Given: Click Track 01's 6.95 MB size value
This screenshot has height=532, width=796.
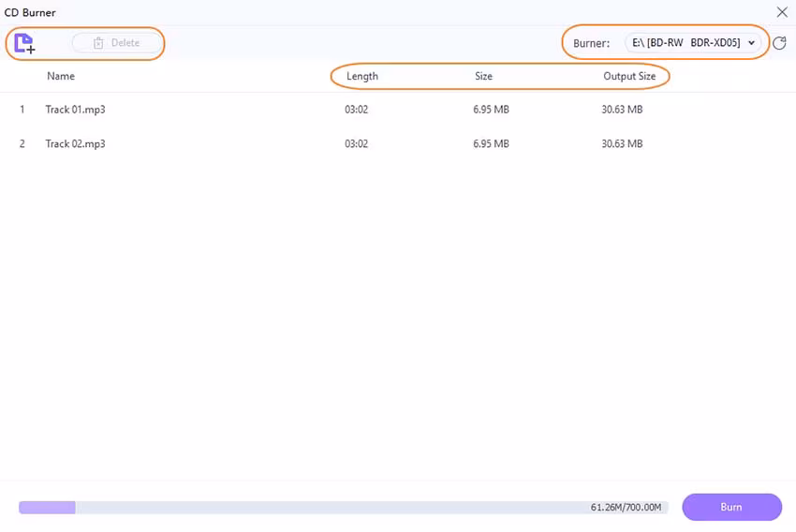Looking at the screenshot, I should (x=491, y=110).
